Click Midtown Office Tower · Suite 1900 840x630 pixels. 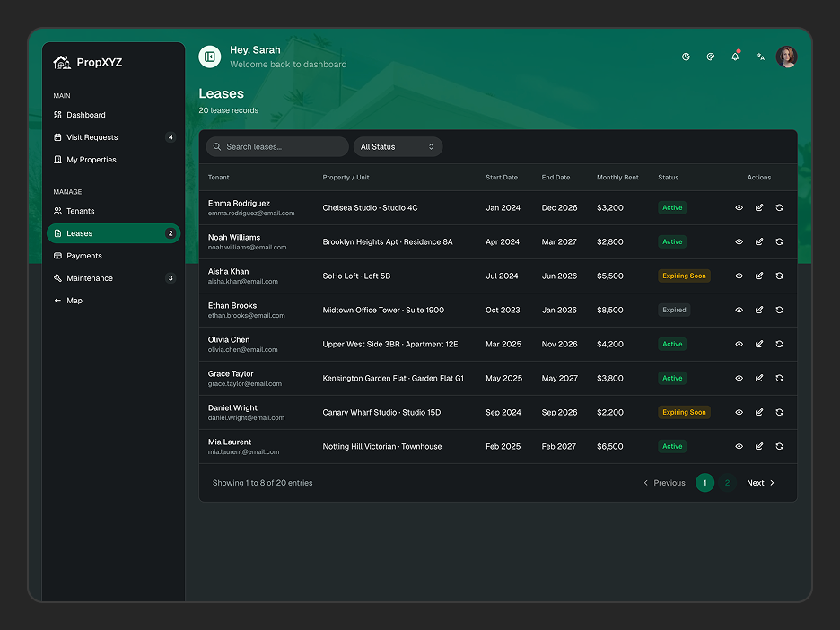tap(383, 311)
